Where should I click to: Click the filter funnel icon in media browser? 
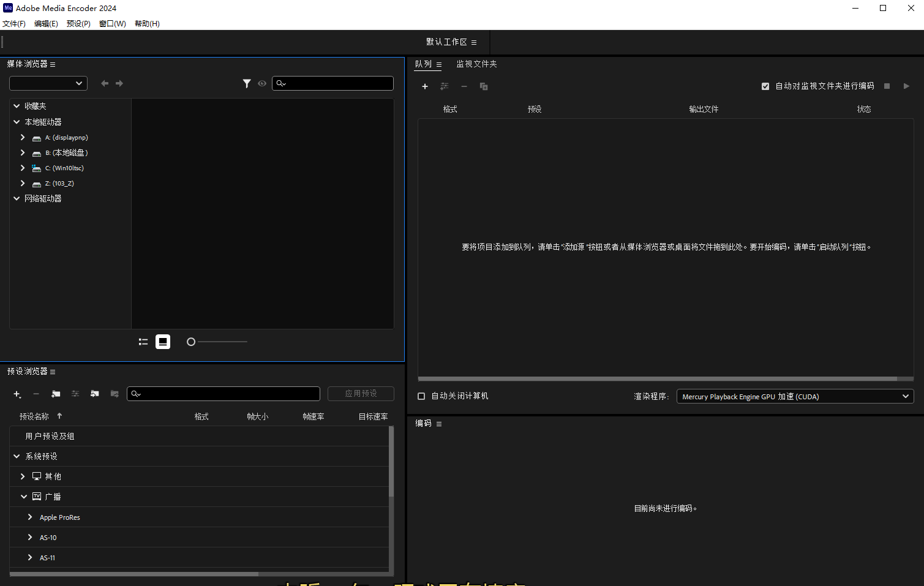tap(247, 83)
